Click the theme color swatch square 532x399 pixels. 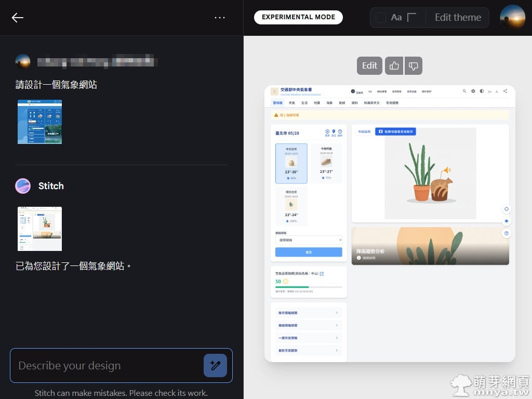click(381, 18)
